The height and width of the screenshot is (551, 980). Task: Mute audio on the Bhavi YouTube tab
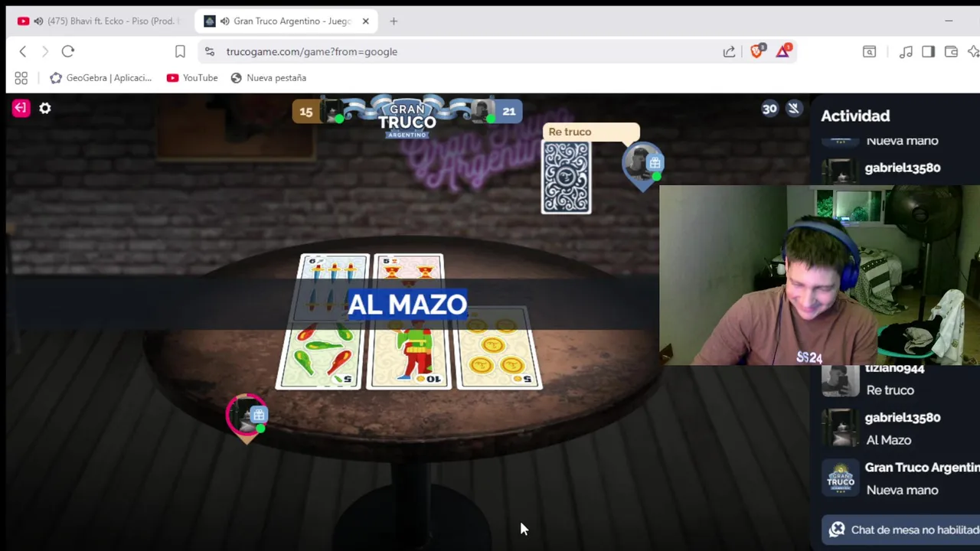[x=38, y=21]
